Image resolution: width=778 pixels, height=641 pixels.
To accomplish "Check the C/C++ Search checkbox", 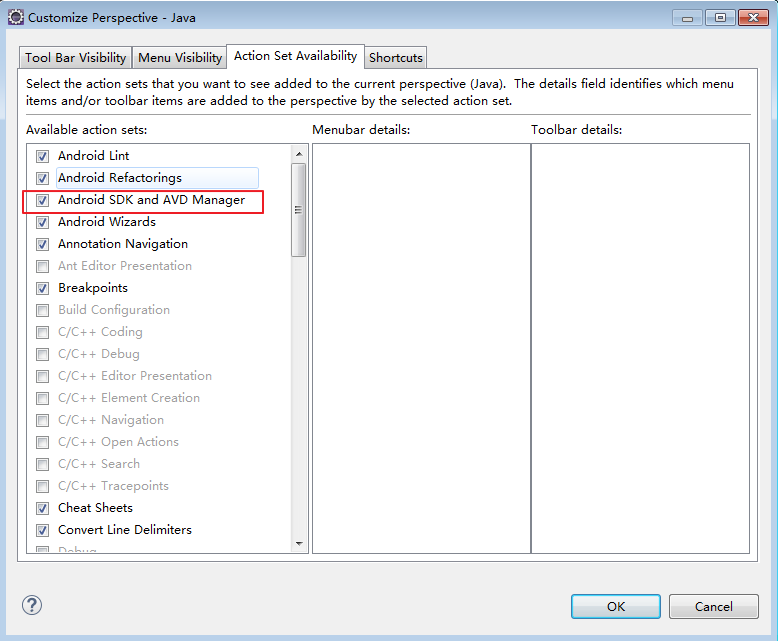I will (x=43, y=464).
